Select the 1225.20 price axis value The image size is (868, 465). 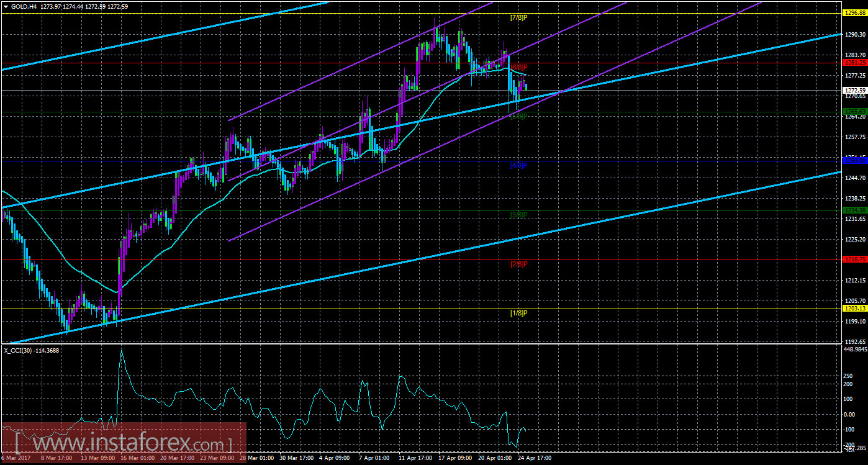856,240
